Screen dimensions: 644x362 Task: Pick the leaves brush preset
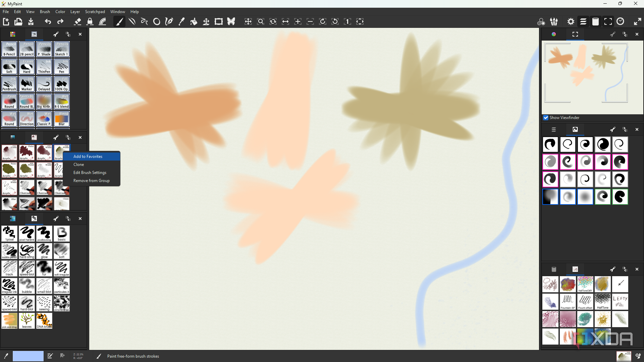tap(27, 321)
